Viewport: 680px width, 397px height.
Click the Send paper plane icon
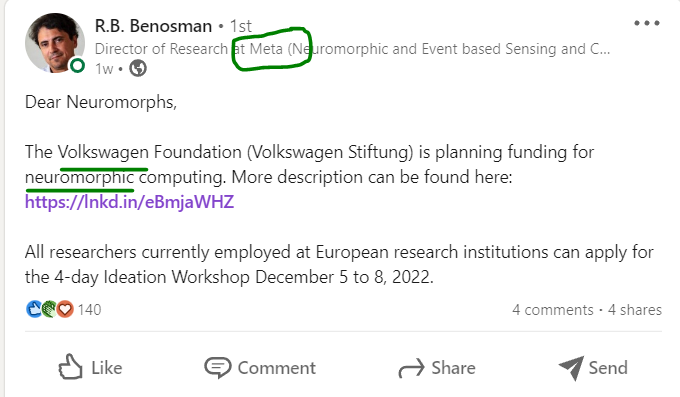pos(571,368)
